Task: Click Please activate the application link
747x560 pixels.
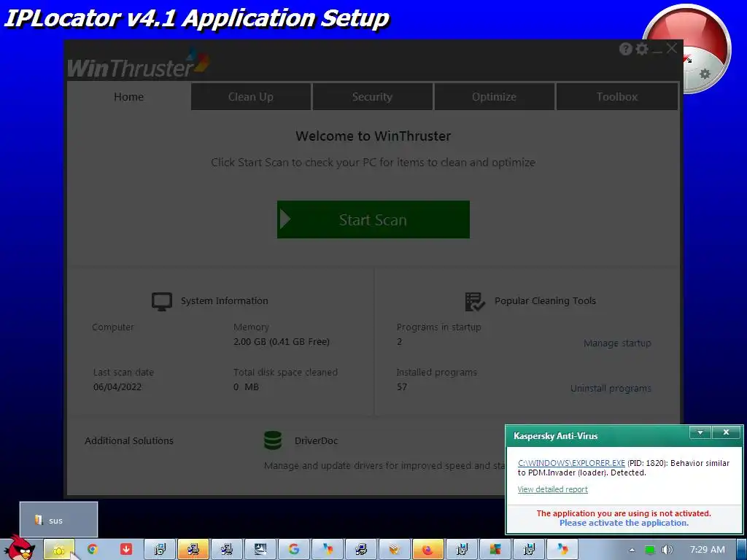Action: pos(624,523)
